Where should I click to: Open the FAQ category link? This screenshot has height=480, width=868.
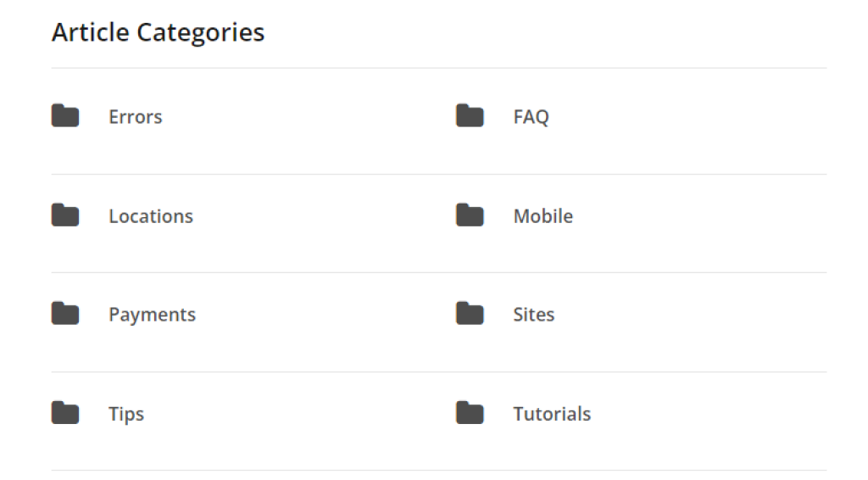[531, 117]
